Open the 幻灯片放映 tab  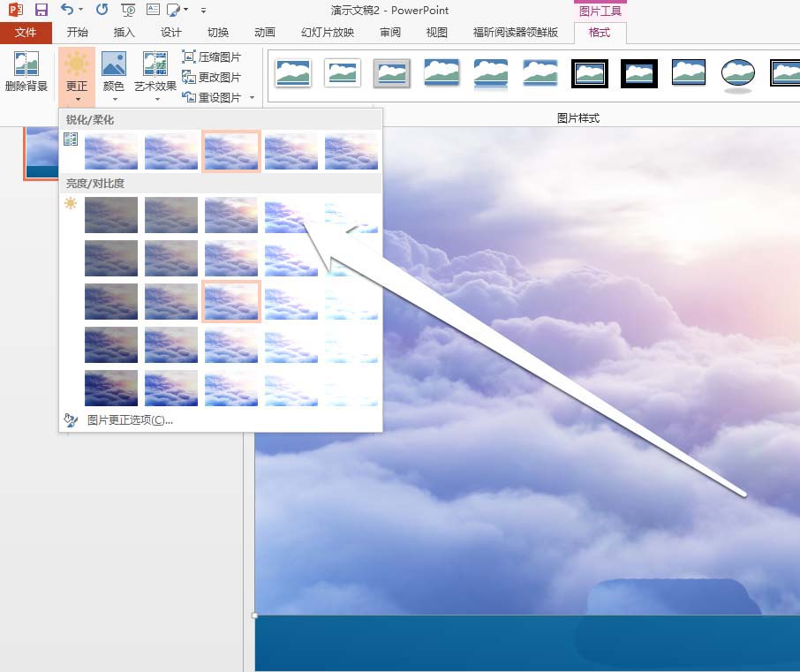328,33
